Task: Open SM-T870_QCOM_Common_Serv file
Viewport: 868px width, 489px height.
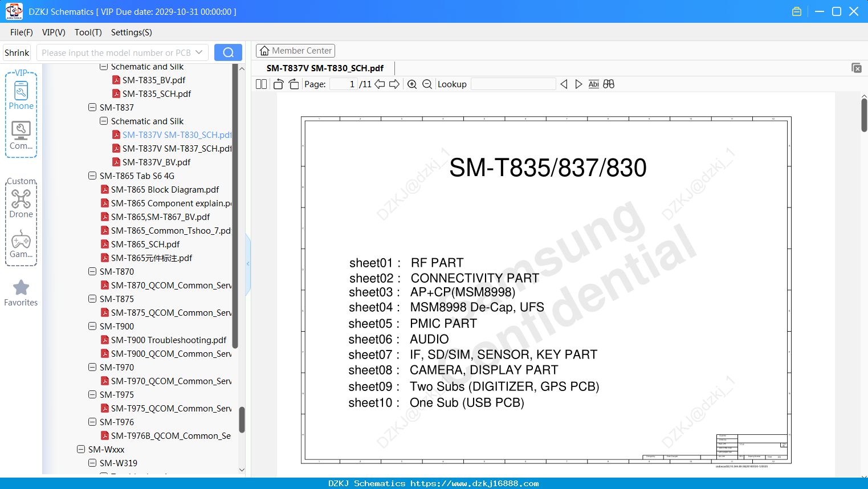Action: (x=166, y=285)
